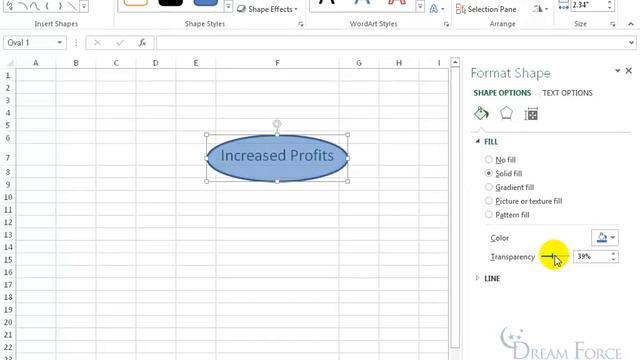Decrease transparency with the spinner down arrow
The height and width of the screenshot is (360, 640).
[x=613, y=259]
